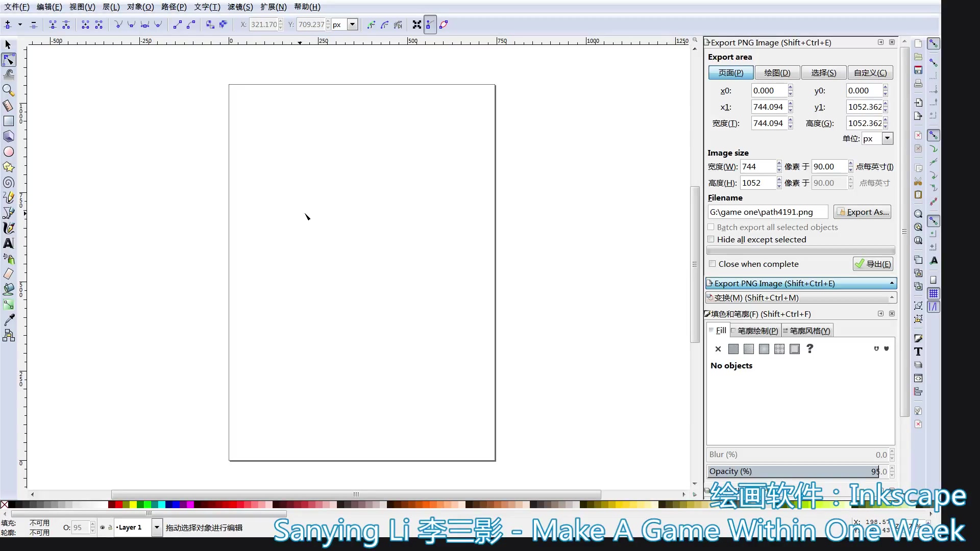Tick Batch export all selected objects

pos(711,227)
